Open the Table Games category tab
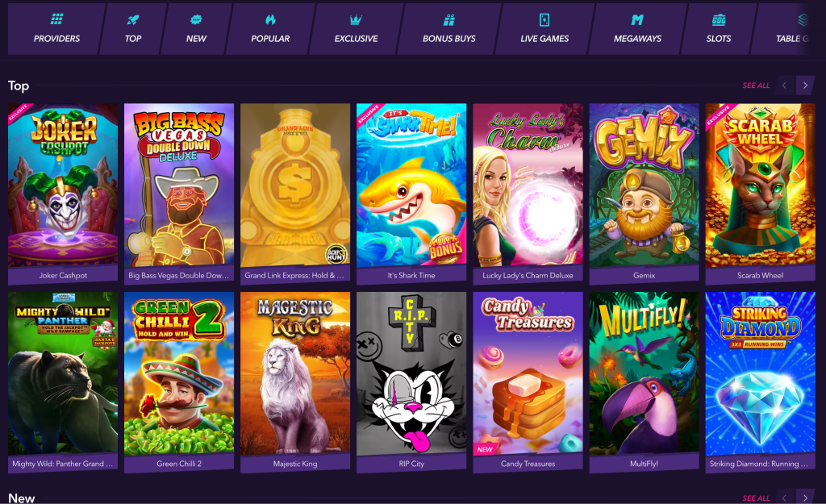 point(789,29)
